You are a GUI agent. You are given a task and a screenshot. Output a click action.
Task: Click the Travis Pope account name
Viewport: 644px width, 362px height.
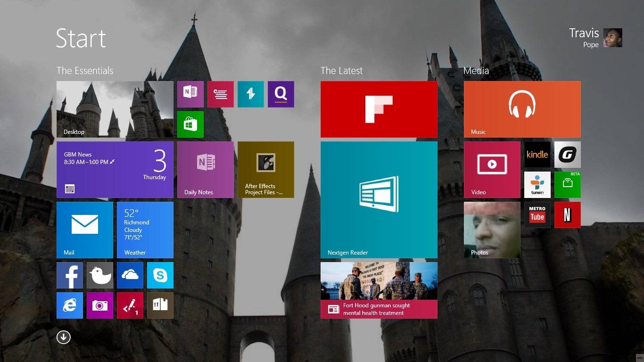tap(584, 38)
